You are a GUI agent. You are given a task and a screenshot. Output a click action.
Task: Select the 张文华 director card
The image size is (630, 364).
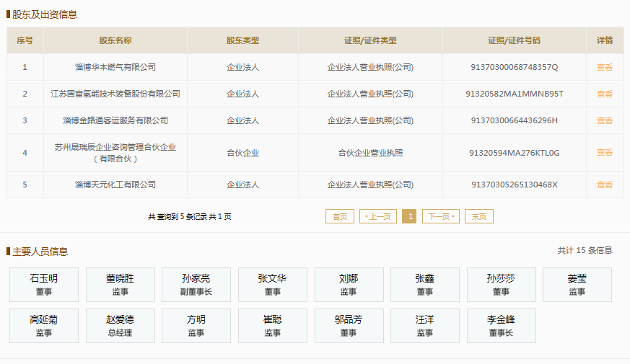(x=272, y=285)
